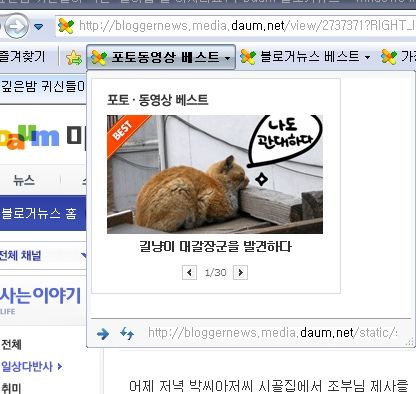Click the Daum logo

tap(30, 137)
